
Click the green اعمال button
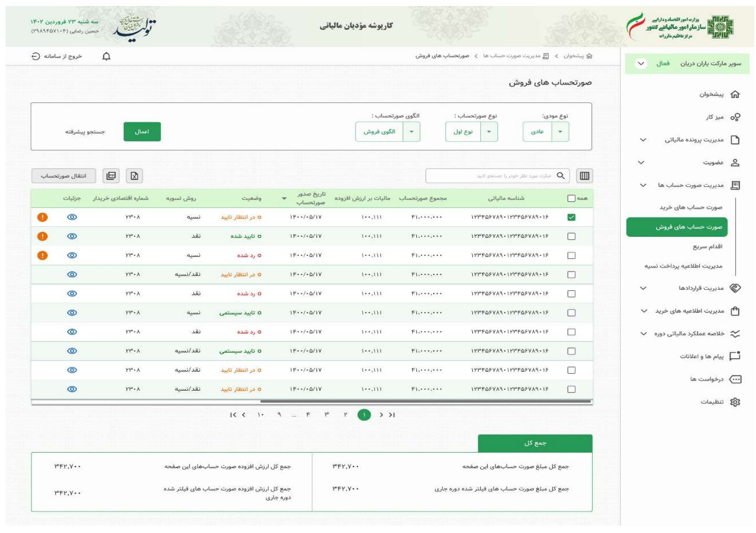[x=142, y=132]
